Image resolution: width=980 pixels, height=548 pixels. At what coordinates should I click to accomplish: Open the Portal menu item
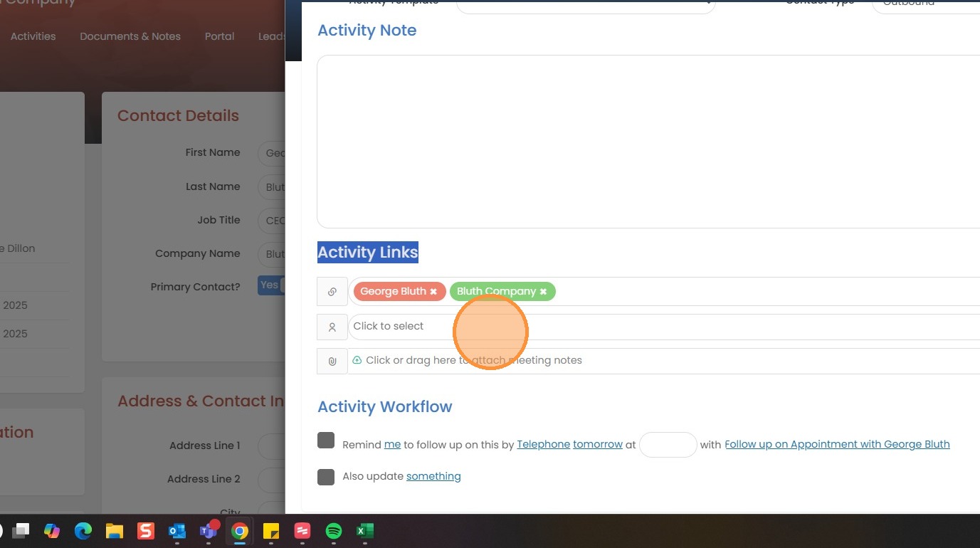point(219,36)
